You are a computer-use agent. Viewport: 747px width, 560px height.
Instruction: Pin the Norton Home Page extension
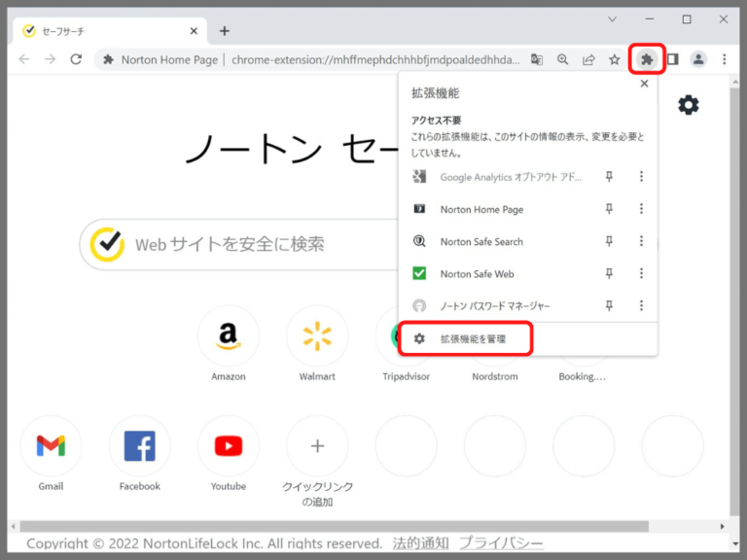click(x=610, y=209)
